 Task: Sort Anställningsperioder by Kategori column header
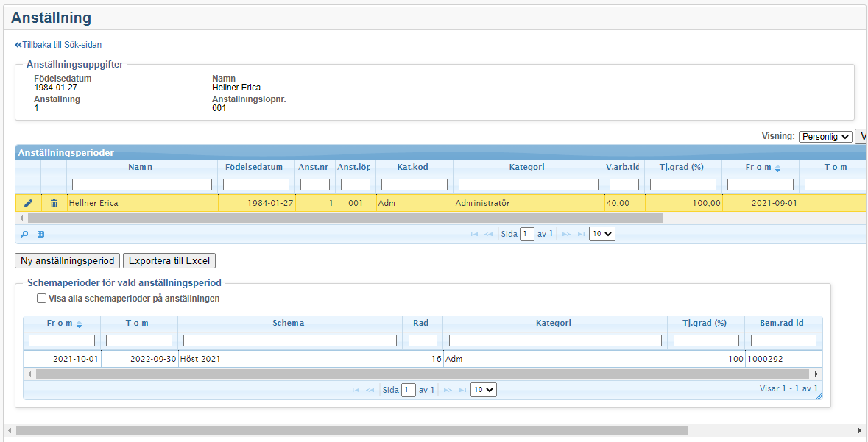pos(526,167)
